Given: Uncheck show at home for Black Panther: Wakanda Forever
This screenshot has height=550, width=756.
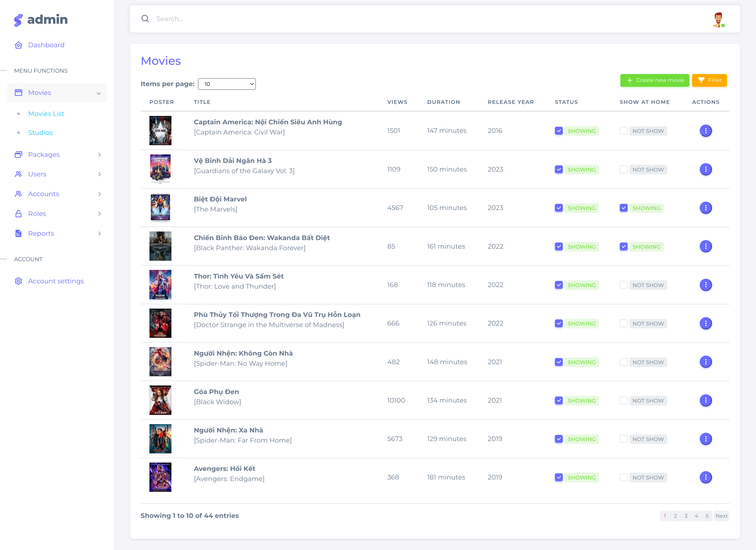Looking at the screenshot, I should [623, 246].
